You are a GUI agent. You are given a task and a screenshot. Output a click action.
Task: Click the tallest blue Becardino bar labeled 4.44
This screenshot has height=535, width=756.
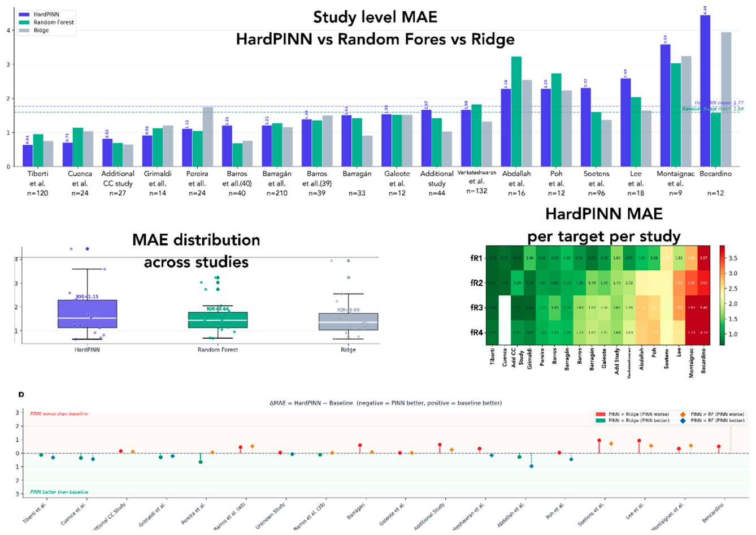point(705,90)
